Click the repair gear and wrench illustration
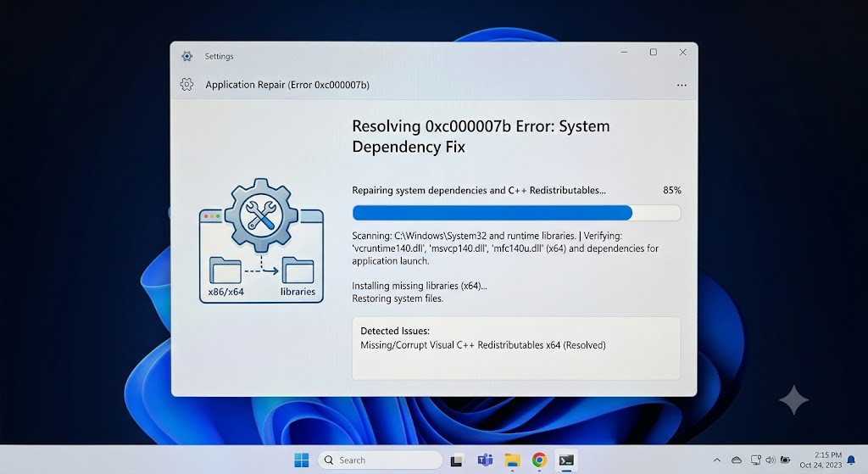 261,215
